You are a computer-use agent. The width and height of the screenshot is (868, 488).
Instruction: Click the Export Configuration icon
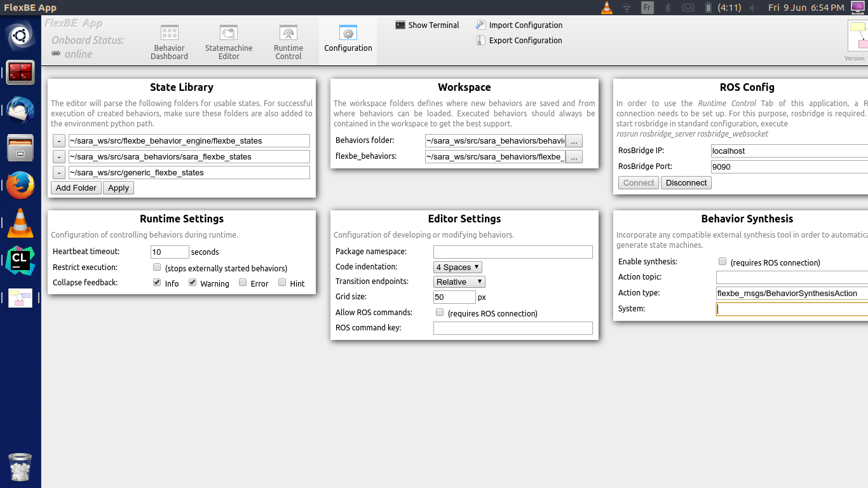tap(481, 40)
